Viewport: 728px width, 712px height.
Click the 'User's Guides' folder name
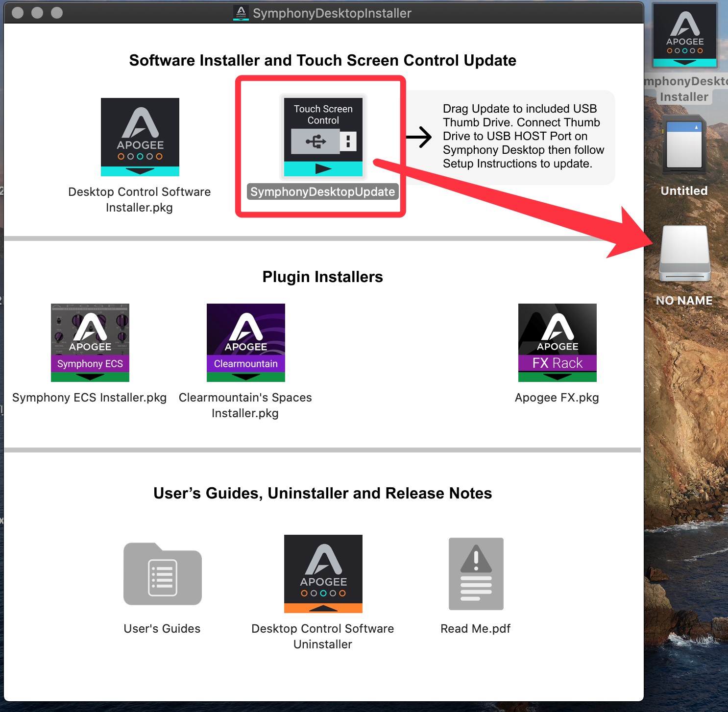[x=162, y=628]
